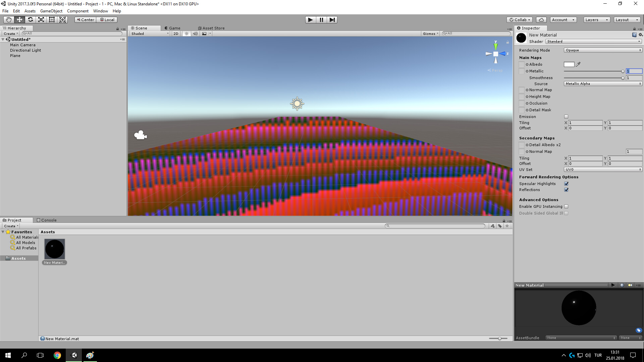The width and height of the screenshot is (644, 362).
Task: Click the Smoothness slider
Action: pyautogui.click(x=594, y=78)
